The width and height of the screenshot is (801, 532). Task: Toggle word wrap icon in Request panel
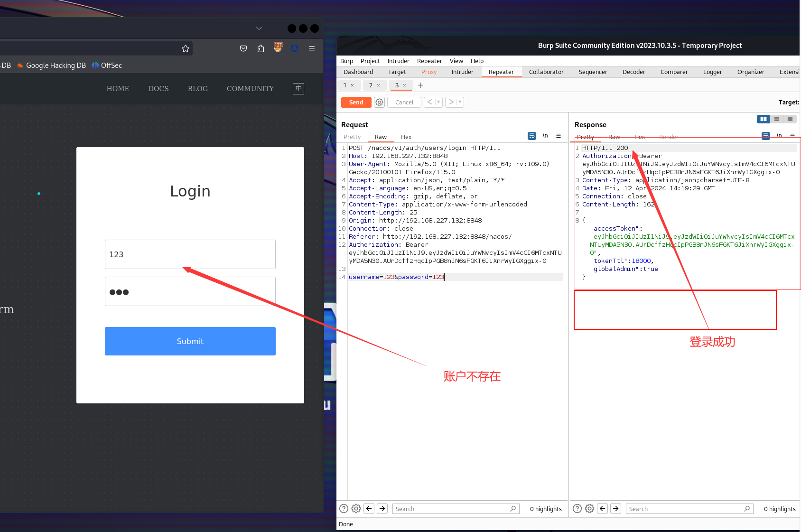coord(532,136)
